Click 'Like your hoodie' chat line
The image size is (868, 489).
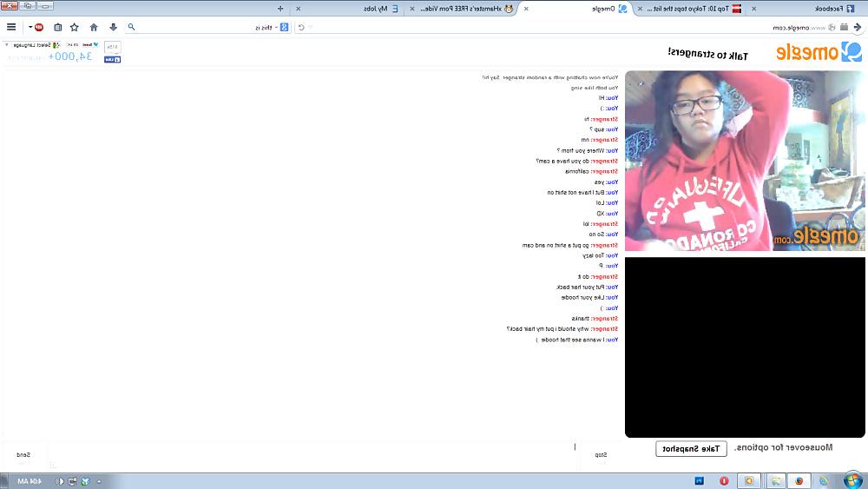tap(589, 297)
